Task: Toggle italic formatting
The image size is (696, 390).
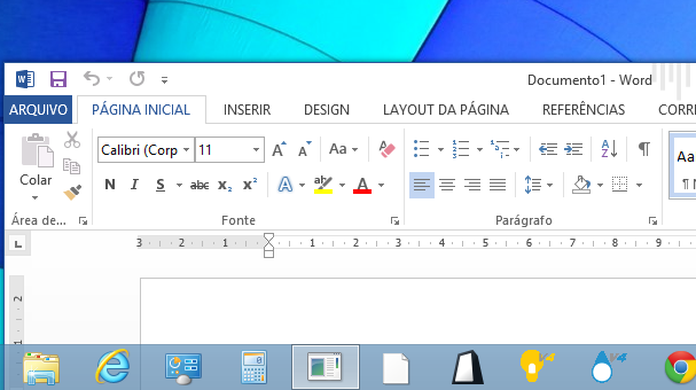Action: [x=134, y=184]
